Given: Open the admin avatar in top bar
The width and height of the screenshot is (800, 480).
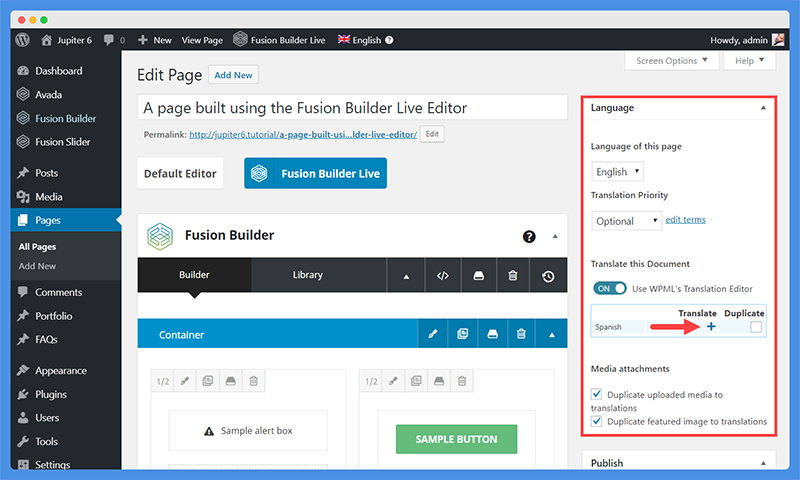Looking at the screenshot, I should coord(778,40).
